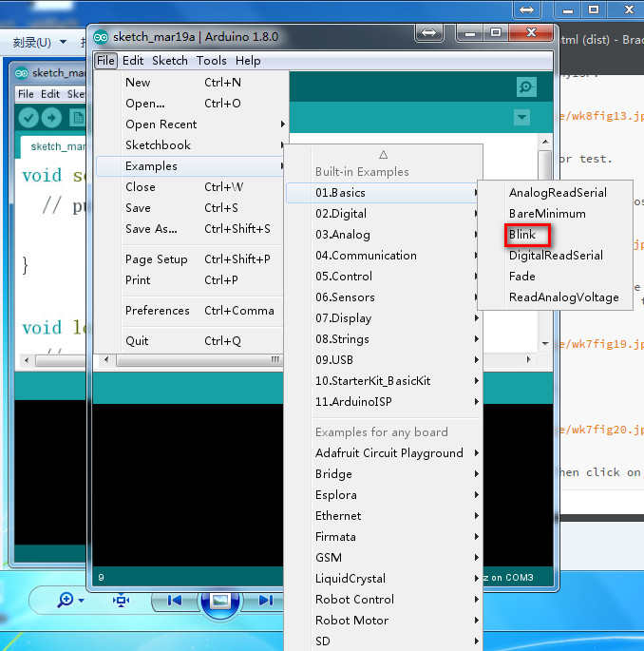Screen dimensions: 644x651
Task: Expand the Ethernet examples submenu
Action: 384,516
